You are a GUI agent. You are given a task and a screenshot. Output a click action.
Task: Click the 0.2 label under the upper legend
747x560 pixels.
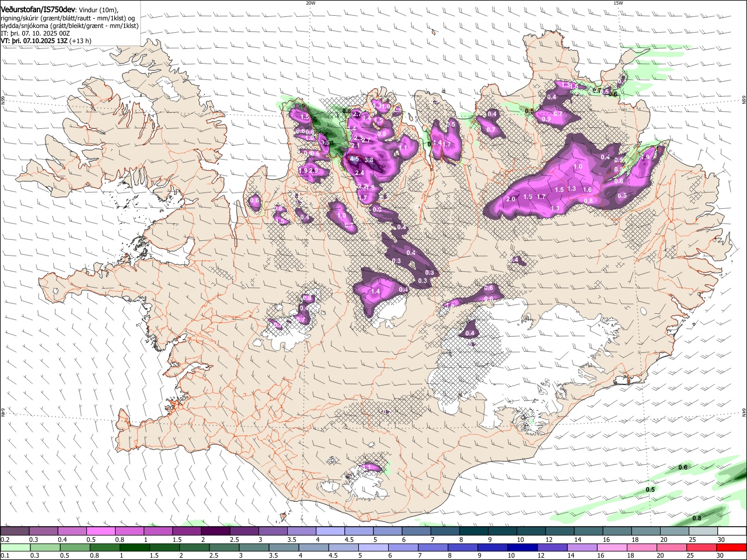pyautogui.click(x=5, y=540)
